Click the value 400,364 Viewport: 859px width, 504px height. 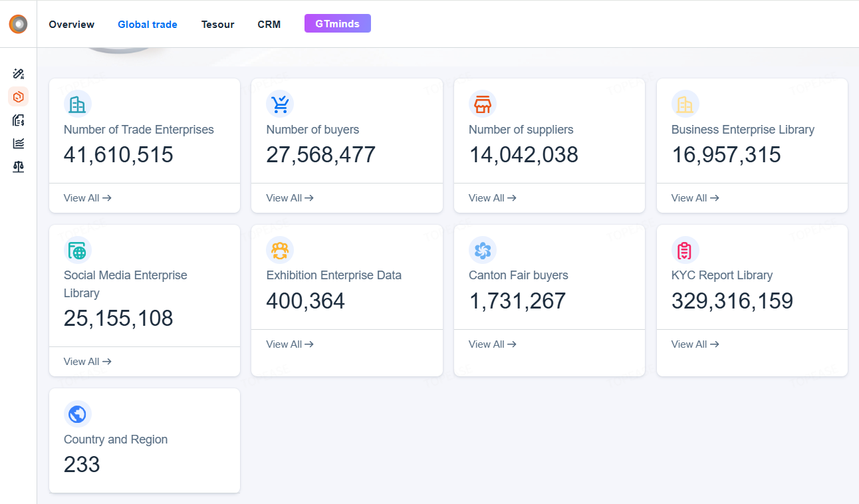306,301
